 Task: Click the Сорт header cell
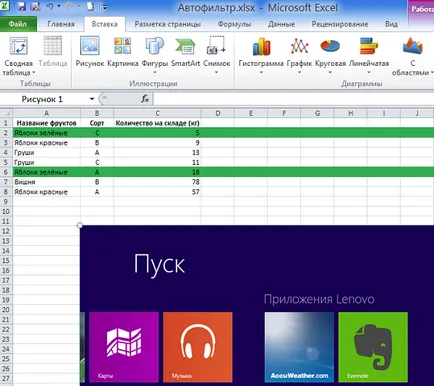coord(97,123)
